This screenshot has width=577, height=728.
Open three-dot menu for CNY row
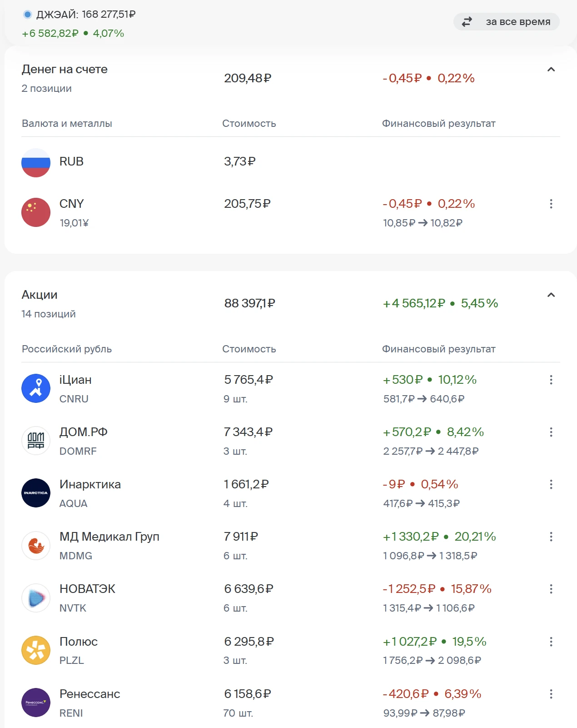[551, 204]
